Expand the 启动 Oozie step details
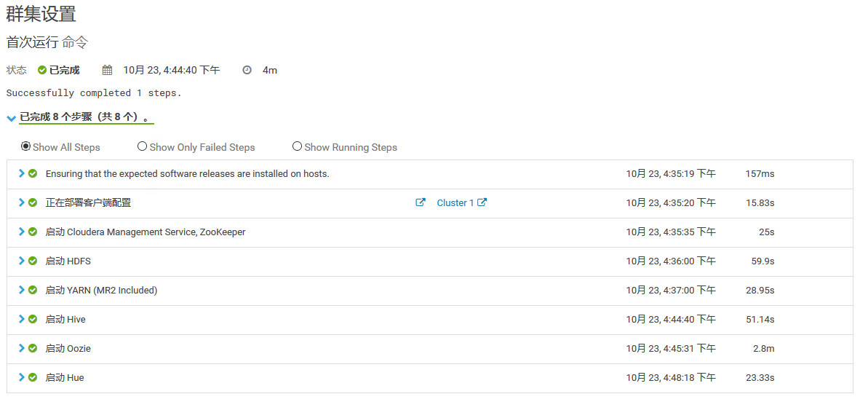The height and width of the screenshot is (410, 868). 22,348
